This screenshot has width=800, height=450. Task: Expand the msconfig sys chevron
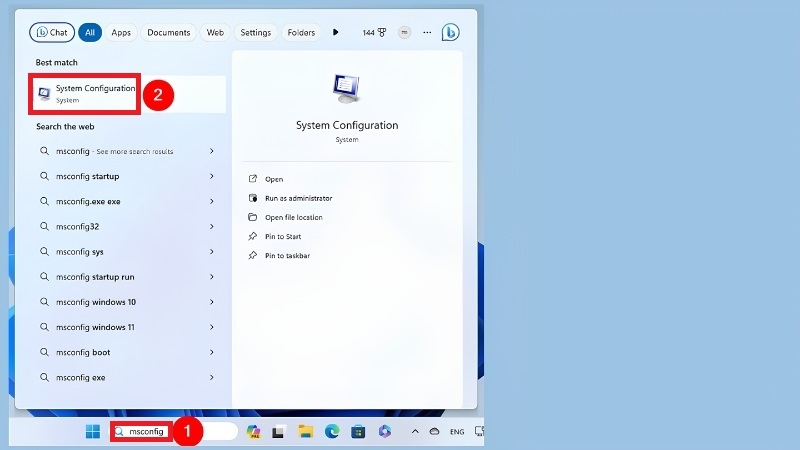pyautogui.click(x=211, y=252)
